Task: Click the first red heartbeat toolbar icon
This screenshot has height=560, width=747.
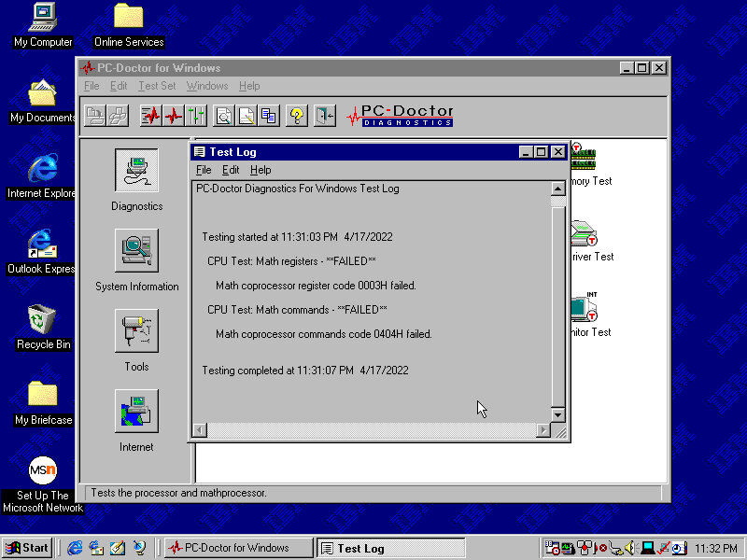Action: [x=151, y=116]
